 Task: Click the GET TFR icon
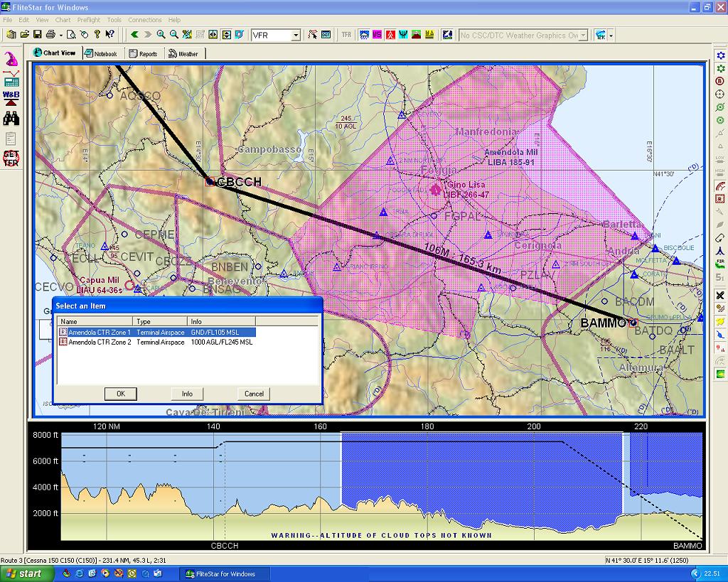click(11, 158)
